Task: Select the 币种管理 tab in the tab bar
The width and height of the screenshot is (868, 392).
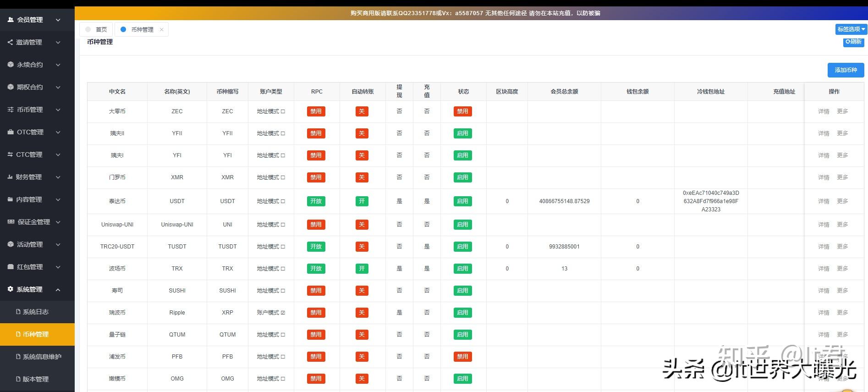Action: (x=142, y=29)
